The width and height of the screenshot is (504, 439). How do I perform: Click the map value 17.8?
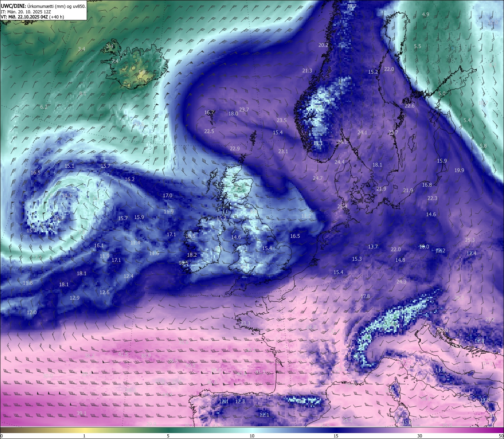(365, 296)
